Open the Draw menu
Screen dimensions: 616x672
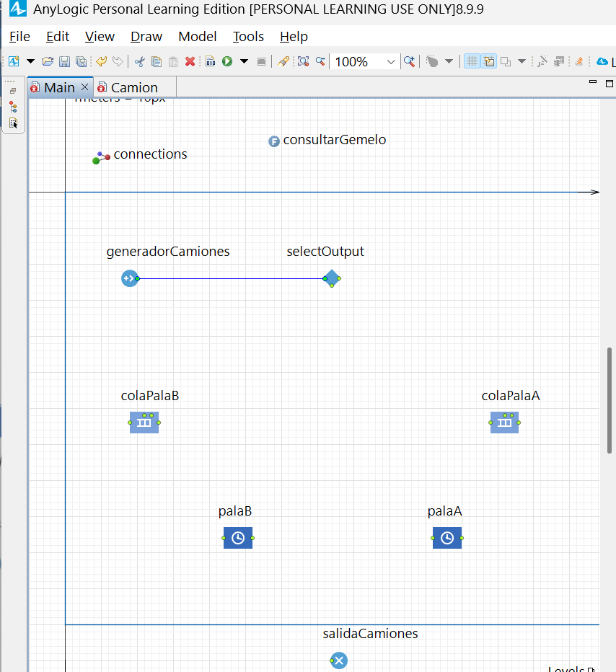[146, 37]
